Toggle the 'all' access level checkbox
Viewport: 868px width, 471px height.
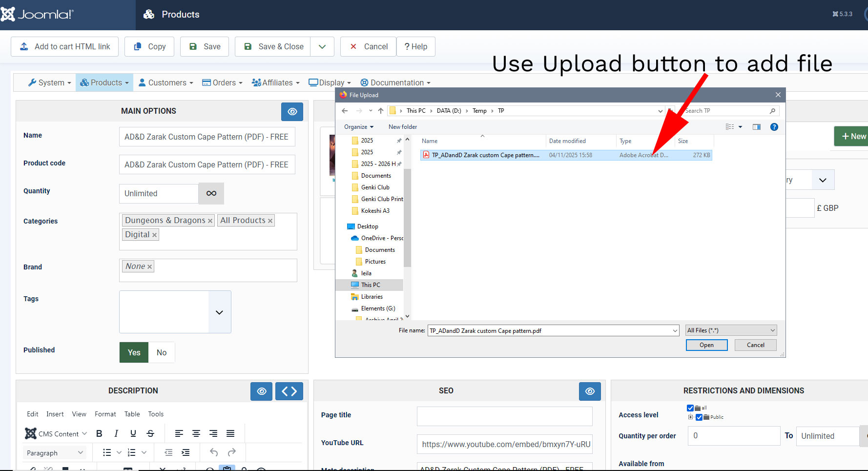coord(690,408)
